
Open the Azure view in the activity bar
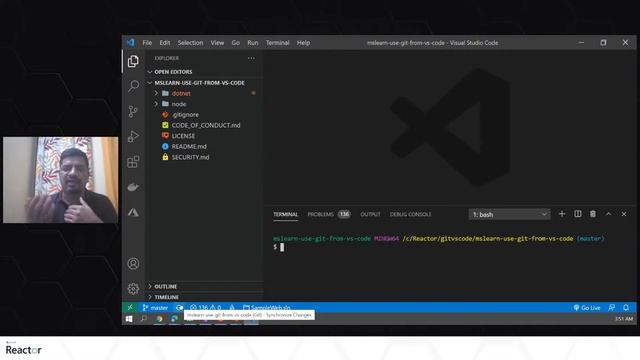133,212
